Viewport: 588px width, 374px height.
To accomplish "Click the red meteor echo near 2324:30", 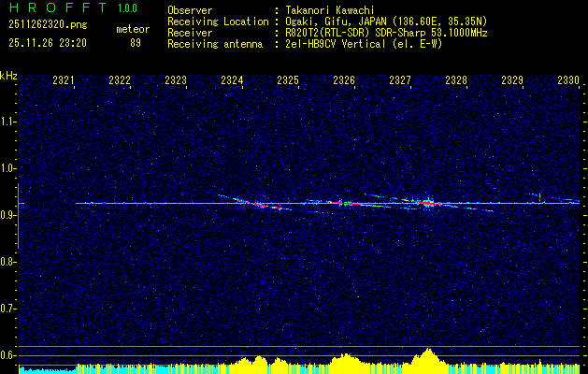I will click(259, 205).
